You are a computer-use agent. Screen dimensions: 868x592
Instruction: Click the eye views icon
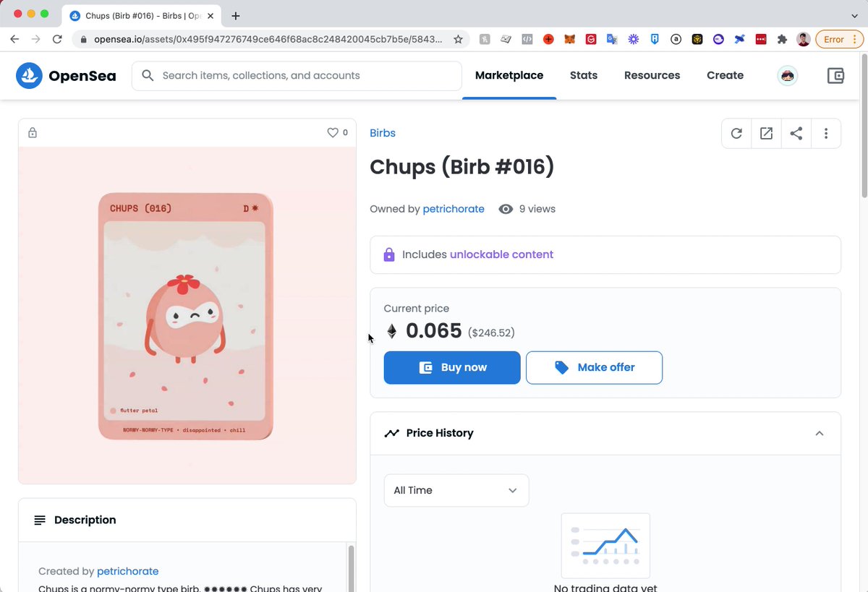pyautogui.click(x=506, y=209)
